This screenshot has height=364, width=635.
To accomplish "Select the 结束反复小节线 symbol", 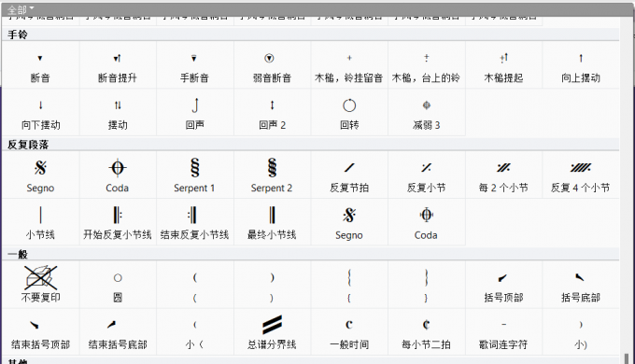I will click(x=195, y=222).
